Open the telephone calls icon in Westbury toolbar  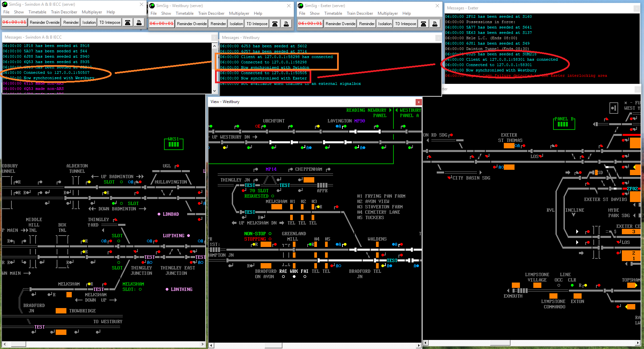[x=275, y=24]
